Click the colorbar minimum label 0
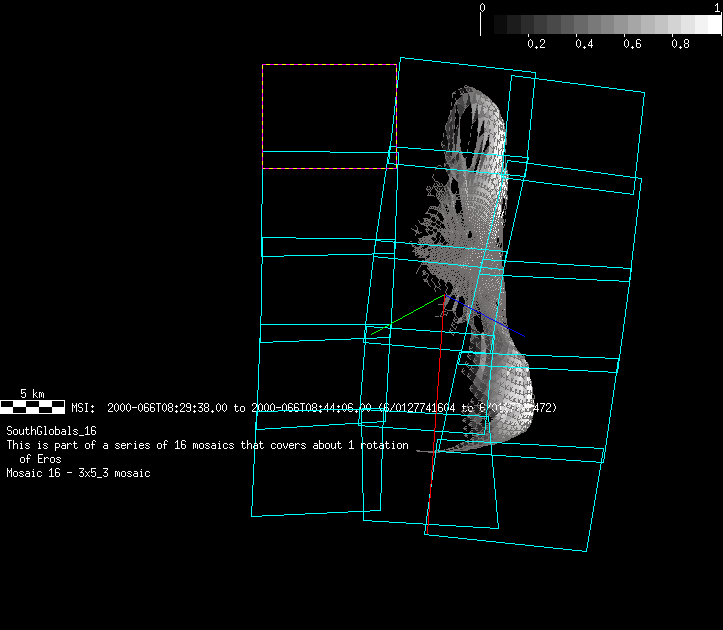 [483, 7]
